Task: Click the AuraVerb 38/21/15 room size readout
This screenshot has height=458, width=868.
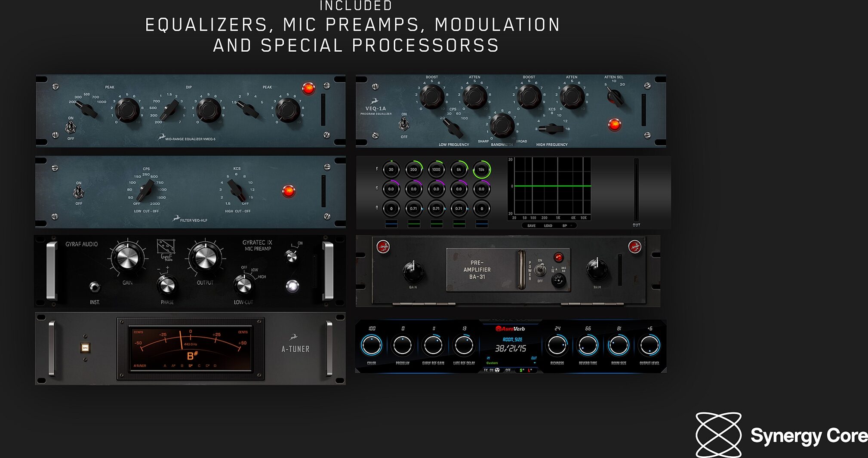Action: coord(511,348)
